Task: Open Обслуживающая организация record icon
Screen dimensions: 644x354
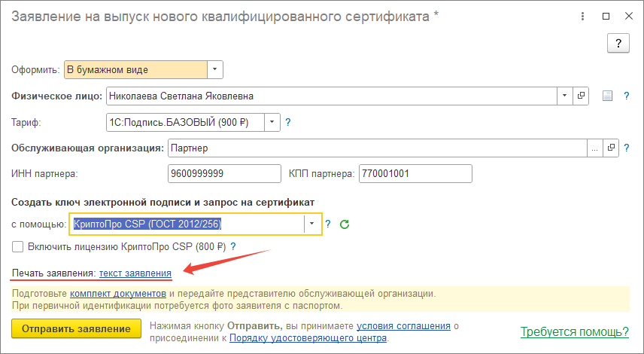Action: tap(611, 148)
